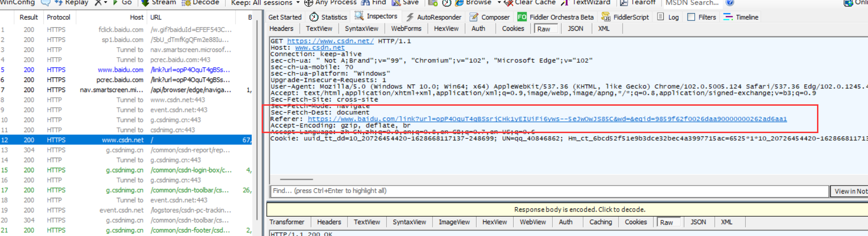Open the Fiddler Orchestra Beta tab

[555, 17]
